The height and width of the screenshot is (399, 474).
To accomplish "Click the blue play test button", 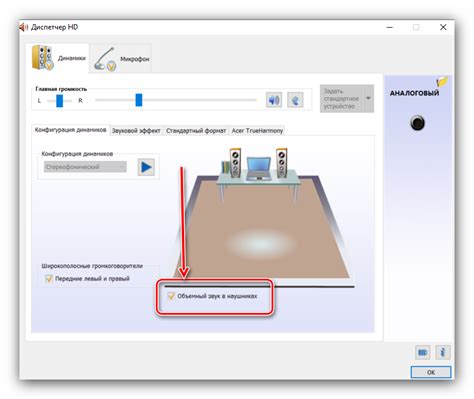I will point(146,167).
